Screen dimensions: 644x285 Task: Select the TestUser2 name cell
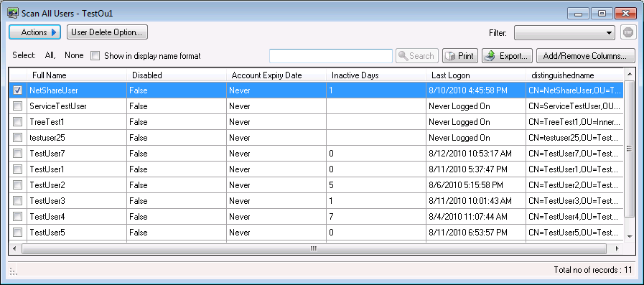(x=77, y=185)
